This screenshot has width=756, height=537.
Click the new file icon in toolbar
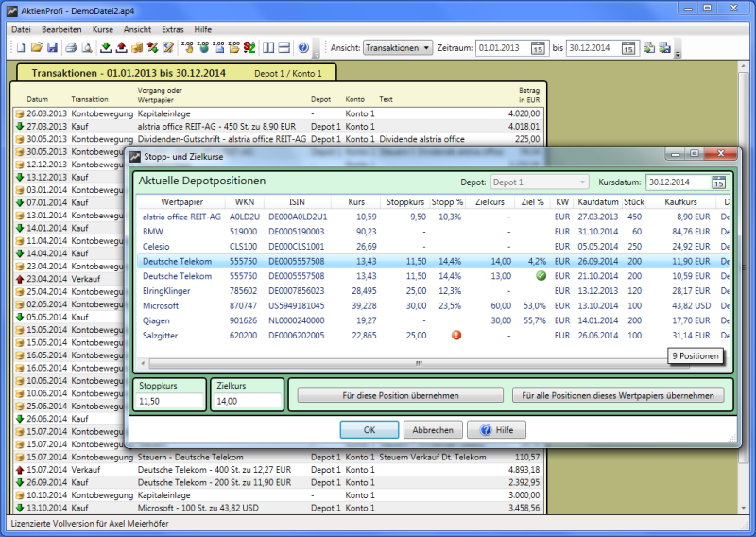[21, 47]
